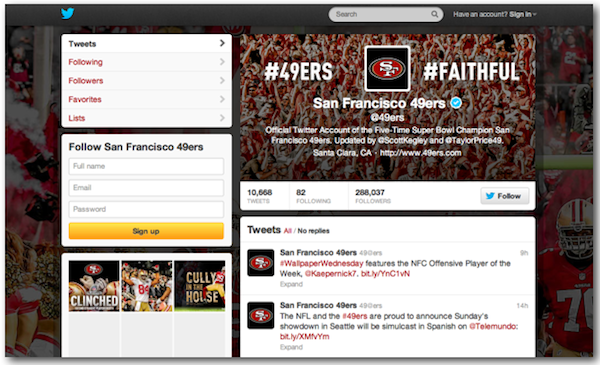Click the chevron beside Followers
Viewport: 600px width, 365px height.
pos(222,80)
